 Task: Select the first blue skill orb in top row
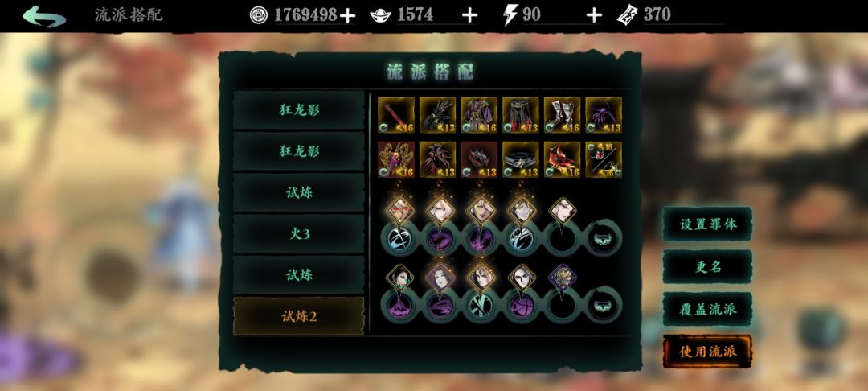[399, 238]
